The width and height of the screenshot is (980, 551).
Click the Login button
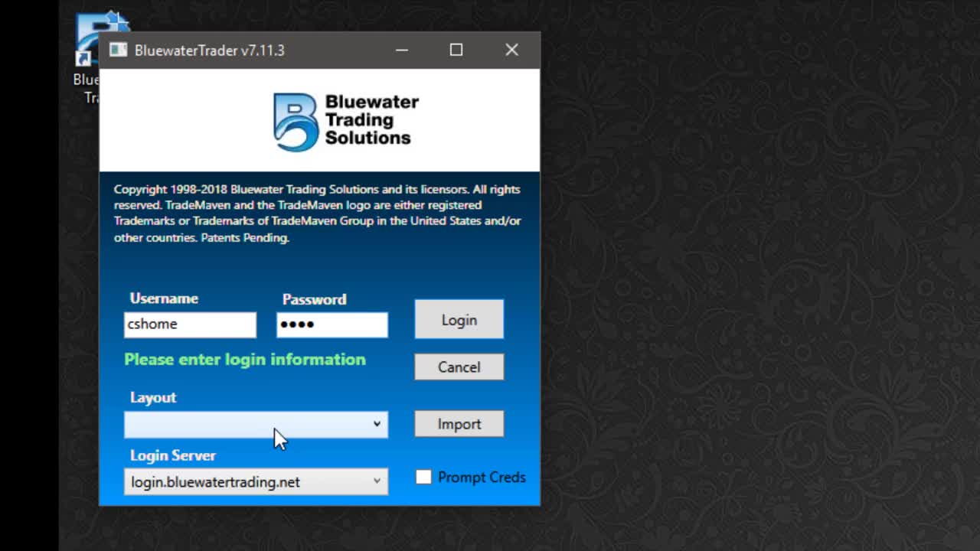459,320
